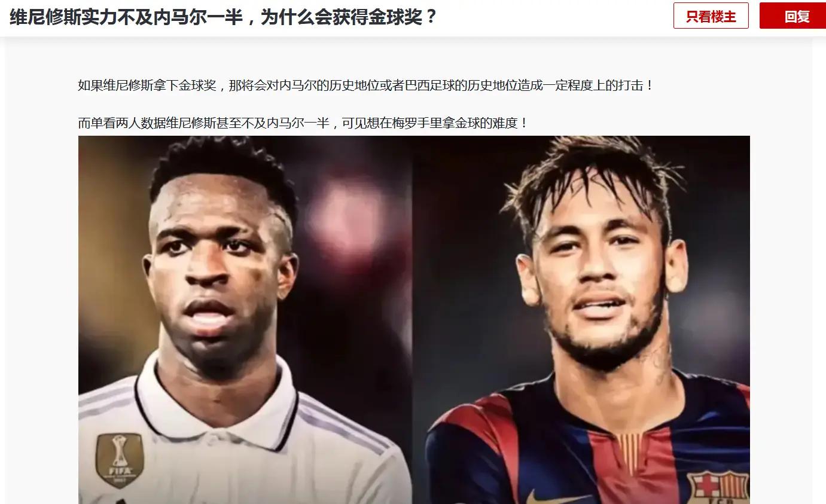Click the 只看楼主 button
The height and width of the screenshot is (504, 826).
[x=711, y=16]
